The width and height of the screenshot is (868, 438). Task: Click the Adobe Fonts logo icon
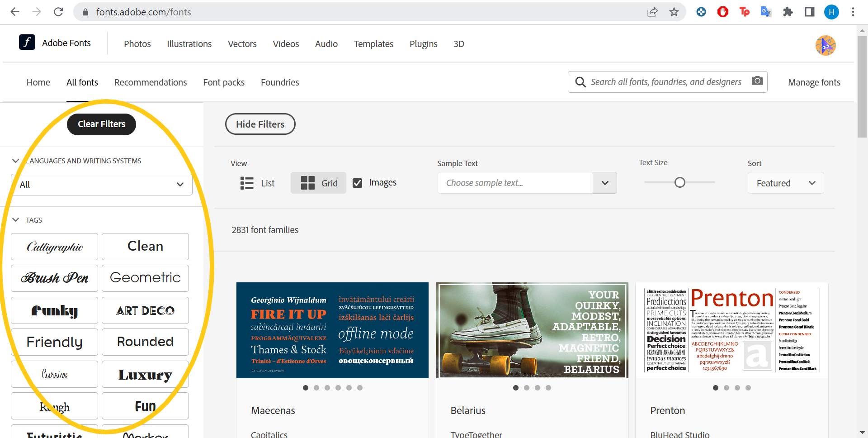tap(27, 42)
